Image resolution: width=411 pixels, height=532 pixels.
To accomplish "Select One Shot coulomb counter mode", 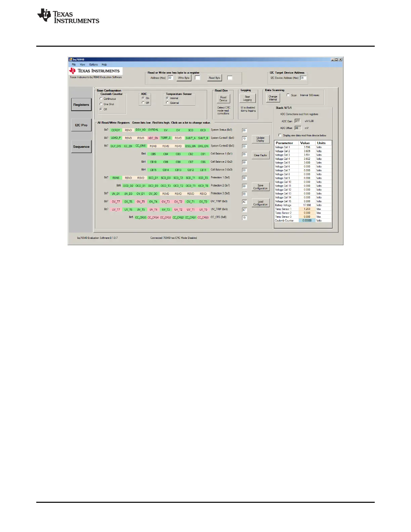I will [101, 104].
